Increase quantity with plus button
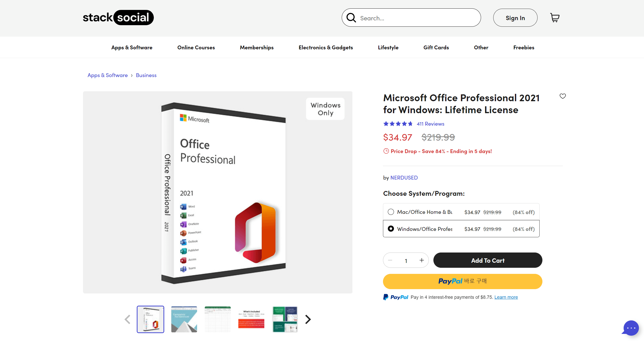 (x=422, y=260)
